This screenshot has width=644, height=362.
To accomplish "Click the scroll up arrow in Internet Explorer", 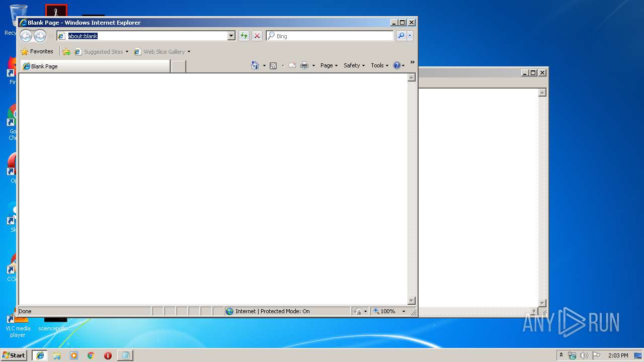I will [411, 77].
